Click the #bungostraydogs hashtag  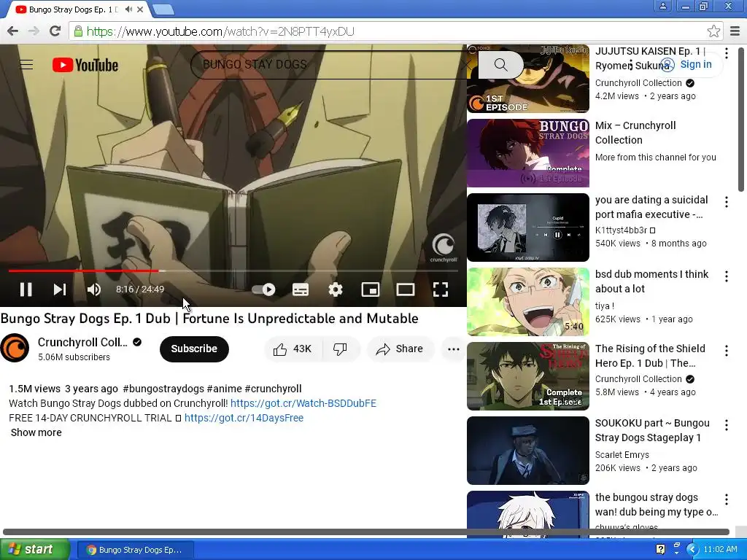163,389
